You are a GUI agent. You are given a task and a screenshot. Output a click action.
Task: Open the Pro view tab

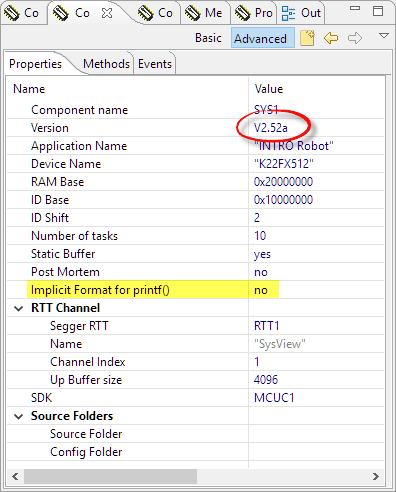pos(254,13)
